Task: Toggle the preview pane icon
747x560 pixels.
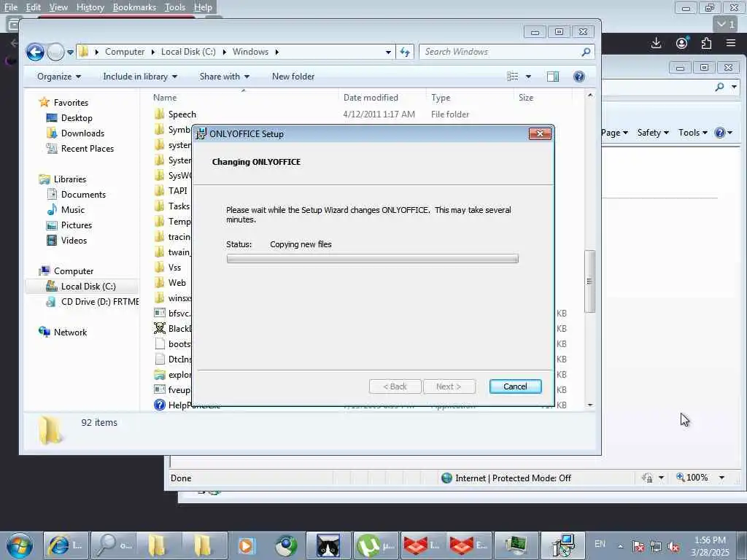Action: pos(553,77)
